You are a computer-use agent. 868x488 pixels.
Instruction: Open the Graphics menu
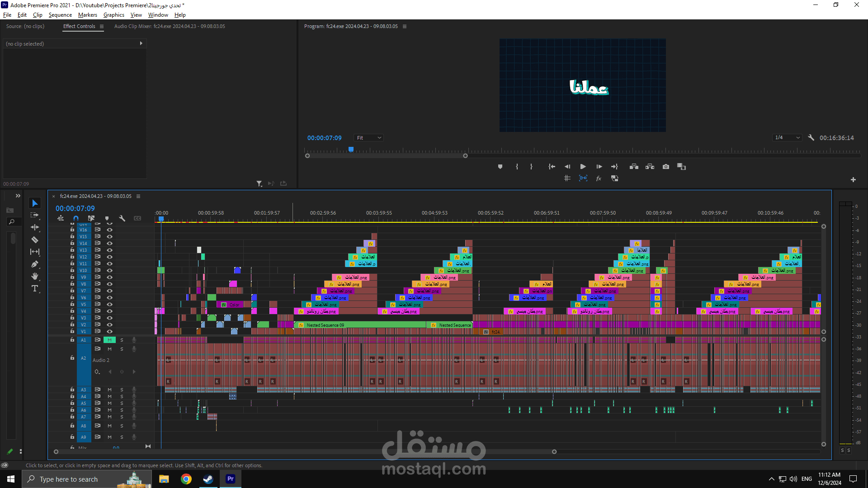coord(114,15)
